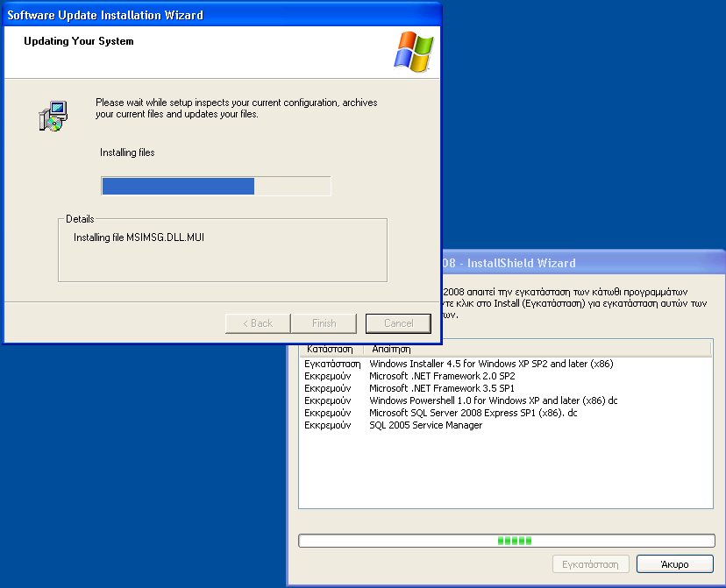Image resolution: width=726 pixels, height=588 pixels.
Task: Cancel the Software Update Installation Wizard
Action: 398,323
